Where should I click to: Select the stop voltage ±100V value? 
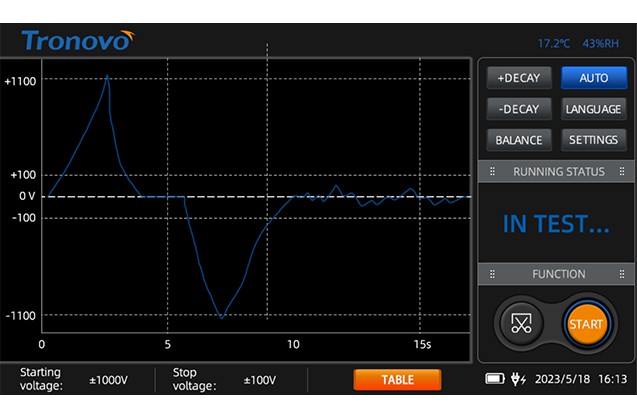(260, 380)
